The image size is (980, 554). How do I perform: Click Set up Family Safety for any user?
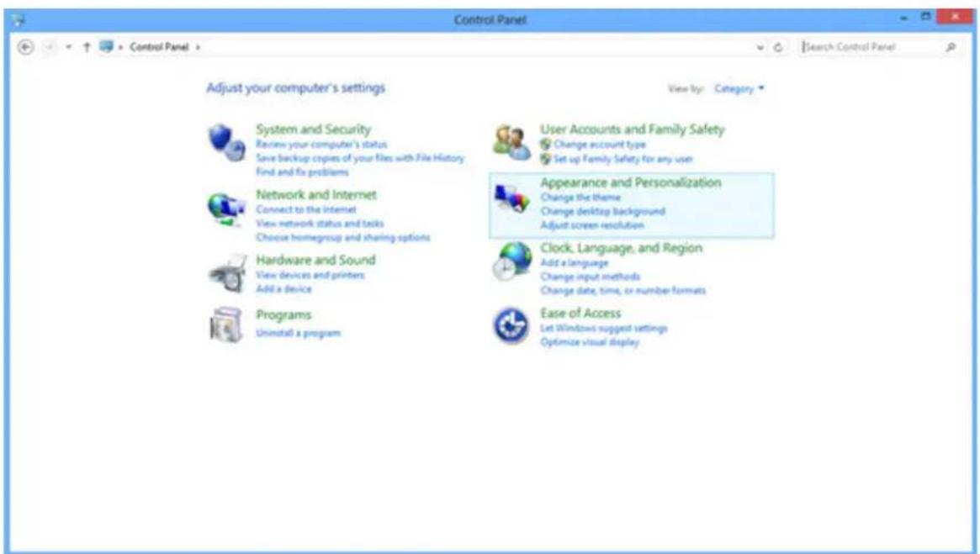pos(623,159)
